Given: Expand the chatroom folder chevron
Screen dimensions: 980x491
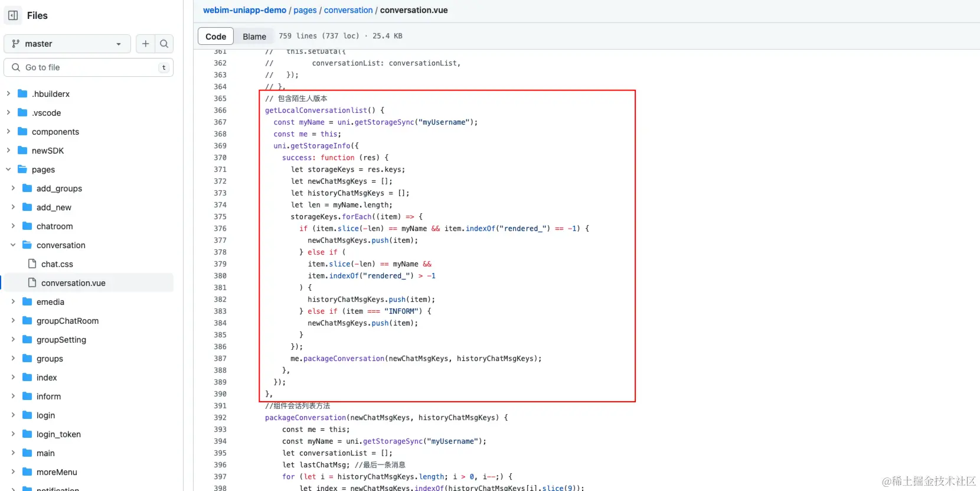Looking at the screenshot, I should (x=13, y=226).
